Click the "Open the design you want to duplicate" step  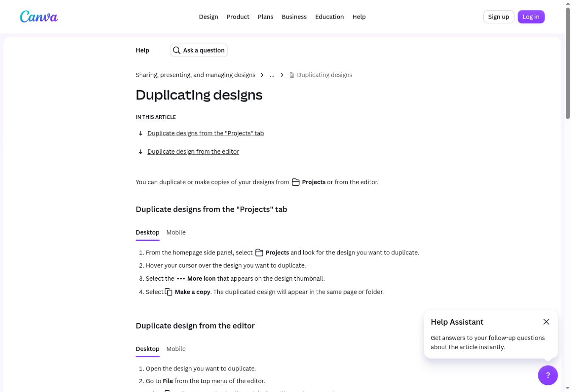pyautogui.click(x=201, y=369)
